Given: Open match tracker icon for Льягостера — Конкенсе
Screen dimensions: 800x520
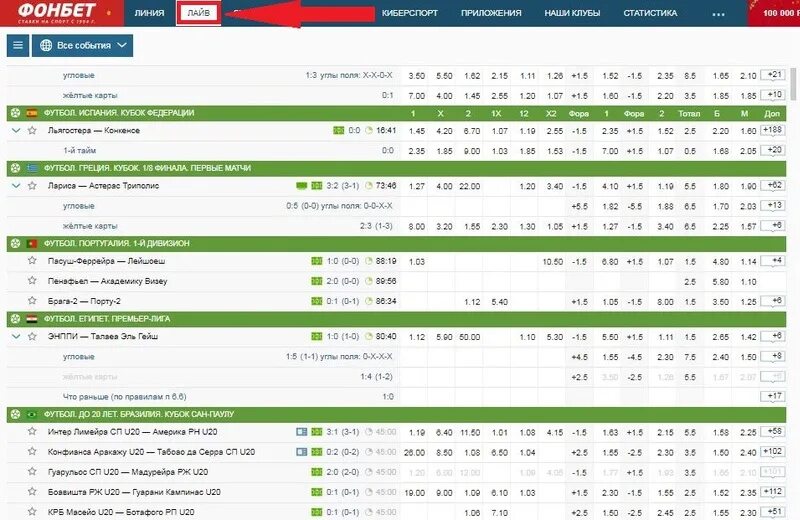Looking at the screenshot, I should tap(338, 131).
